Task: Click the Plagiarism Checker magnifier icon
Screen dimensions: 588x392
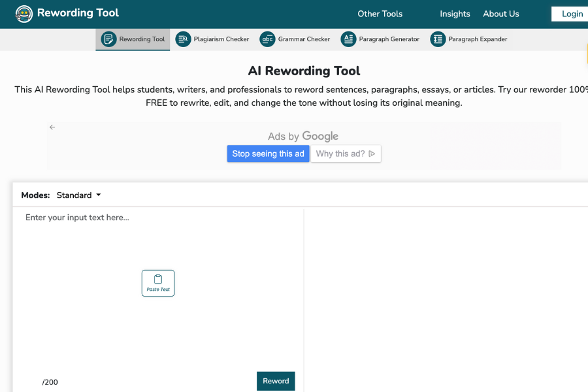Action: (184, 39)
